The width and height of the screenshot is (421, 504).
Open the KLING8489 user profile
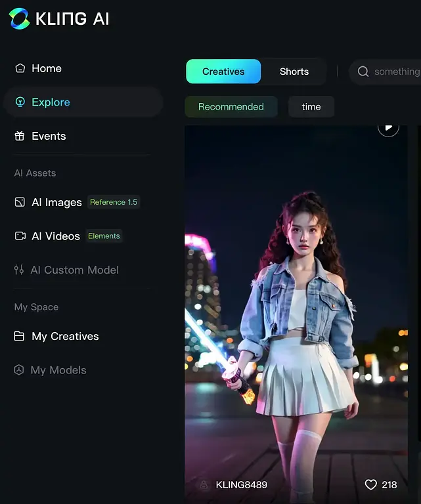coord(241,485)
